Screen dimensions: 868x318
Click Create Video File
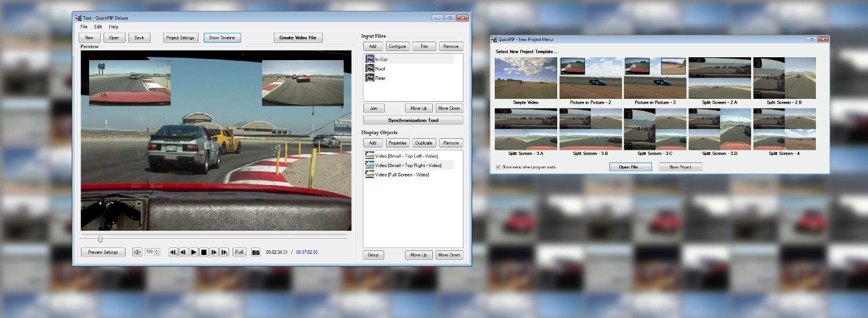tap(298, 38)
